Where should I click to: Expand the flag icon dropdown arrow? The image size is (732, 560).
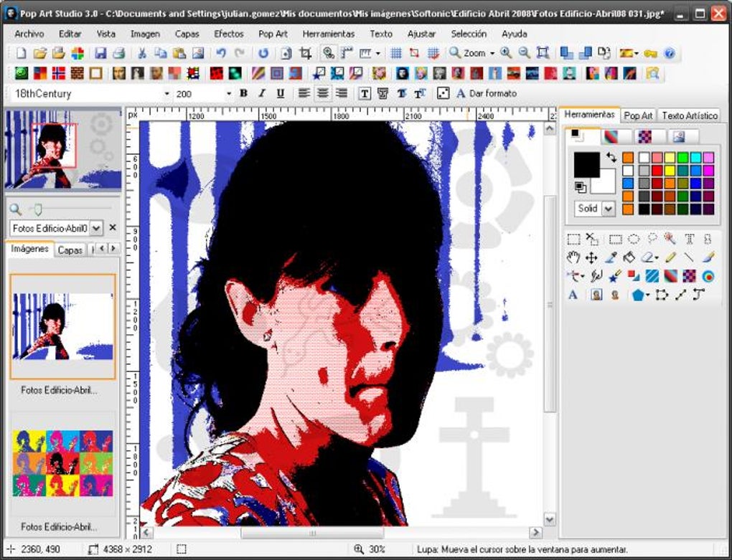(x=637, y=54)
